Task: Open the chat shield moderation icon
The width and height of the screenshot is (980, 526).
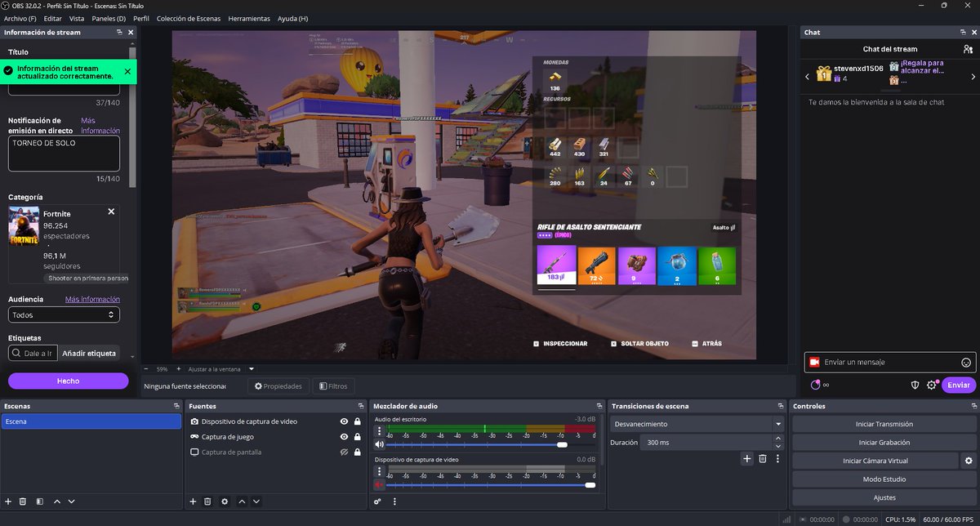Action: pyautogui.click(x=915, y=385)
